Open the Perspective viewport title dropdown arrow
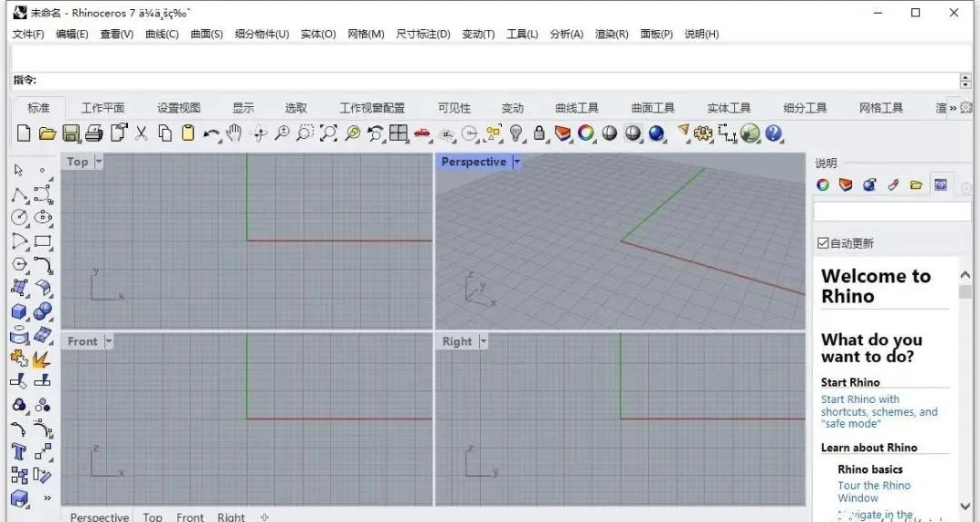 tap(516, 162)
